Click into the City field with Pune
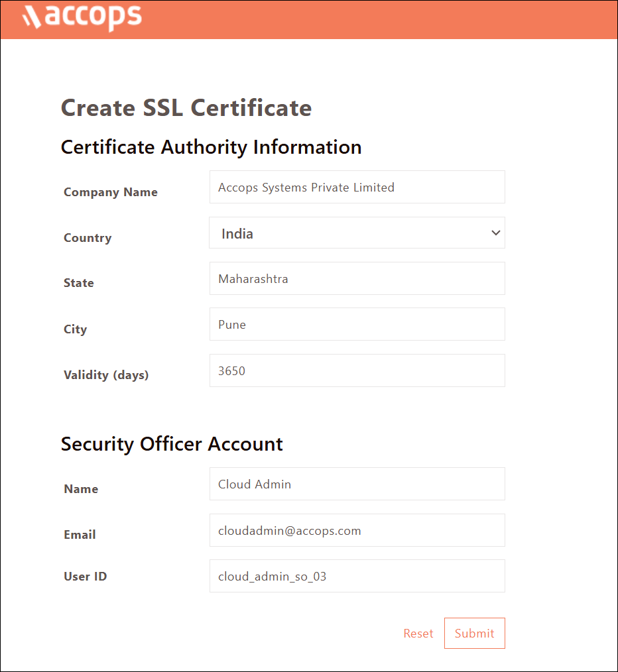 (357, 325)
